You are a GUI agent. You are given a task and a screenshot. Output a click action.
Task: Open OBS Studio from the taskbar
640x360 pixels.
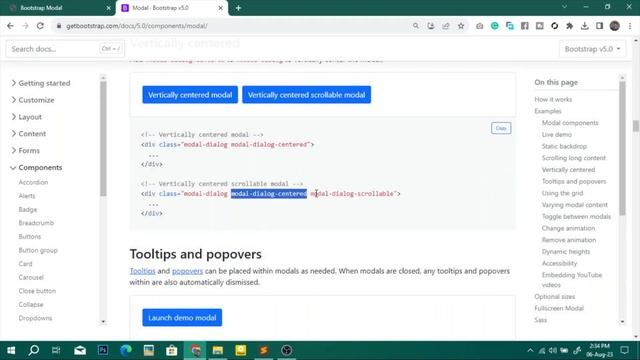287,350
